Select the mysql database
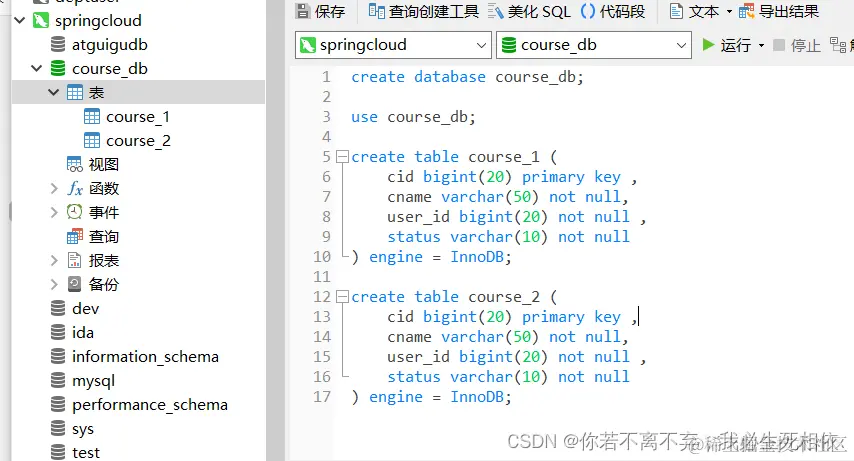 (x=93, y=380)
